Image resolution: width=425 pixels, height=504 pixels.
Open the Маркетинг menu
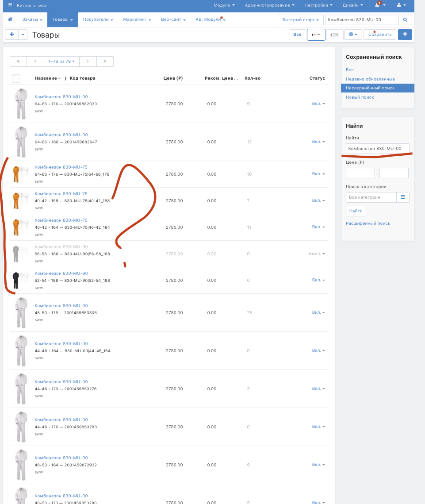pos(137,20)
